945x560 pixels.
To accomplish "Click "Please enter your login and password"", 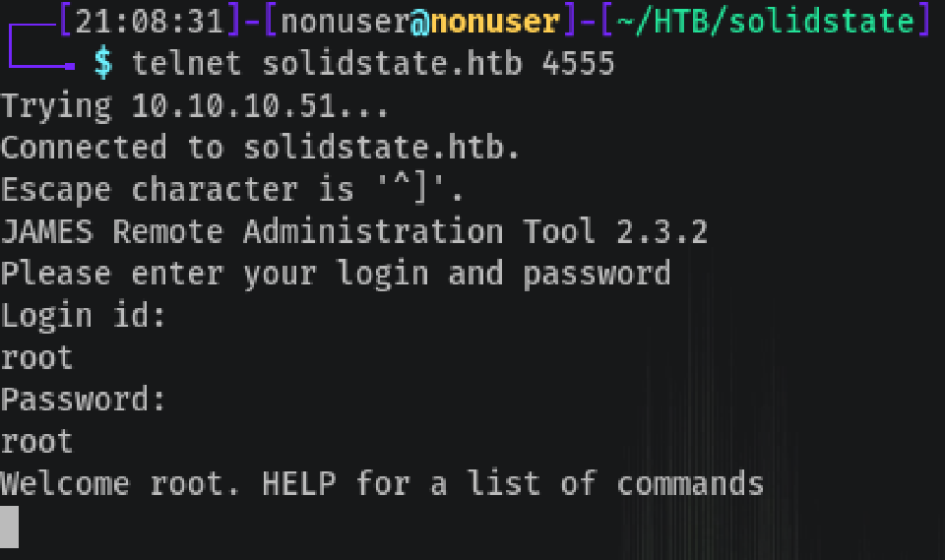I will click(336, 274).
